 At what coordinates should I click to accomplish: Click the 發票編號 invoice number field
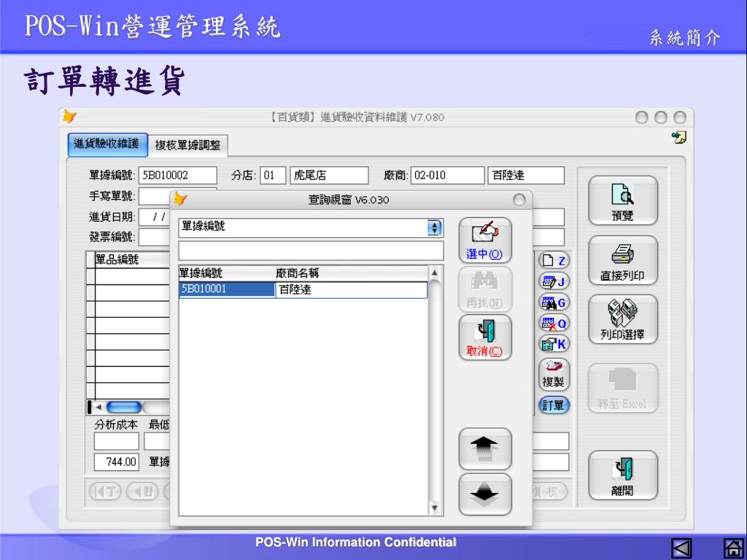tap(154, 237)
